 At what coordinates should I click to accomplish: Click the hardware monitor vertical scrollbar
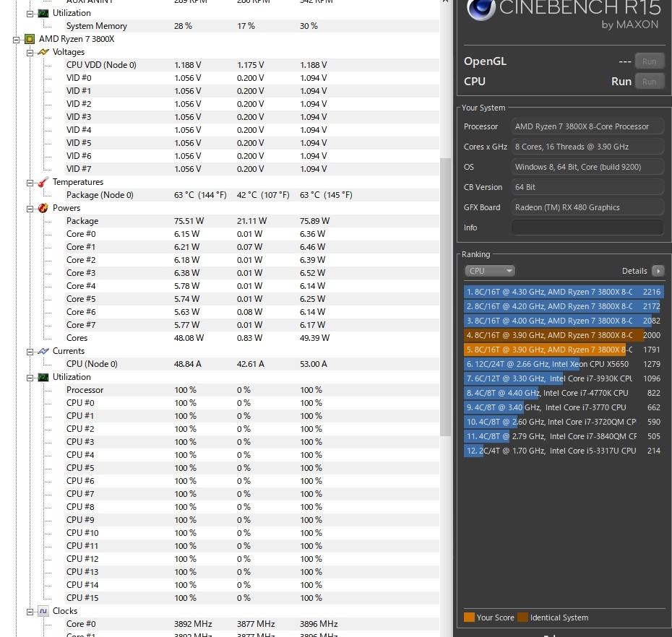coord(445,297)
